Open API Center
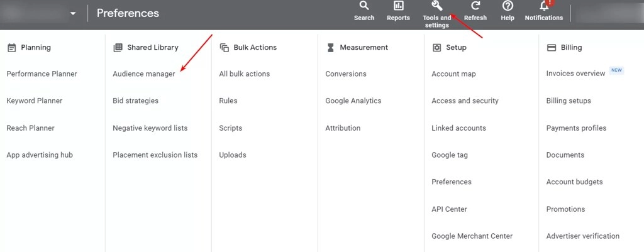This screenshot has height=252, width=644. pyautogui.click(x=449, y=209)
